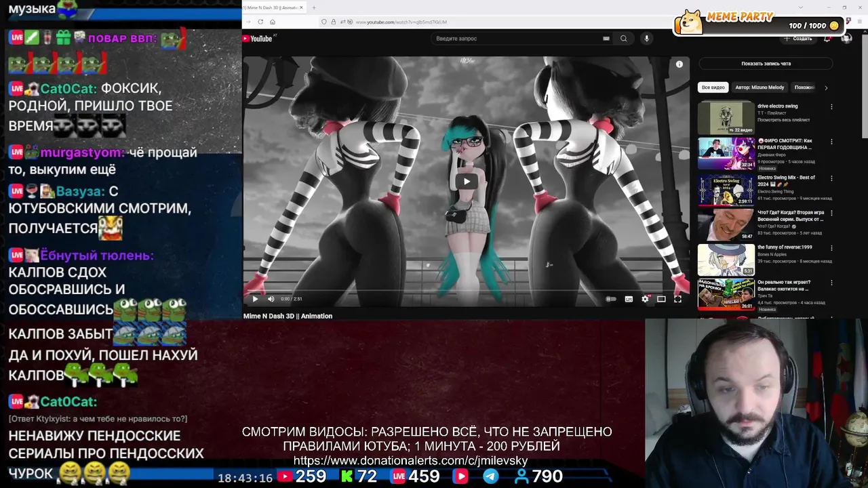Open the browser hamburger menu

[861, 22]
